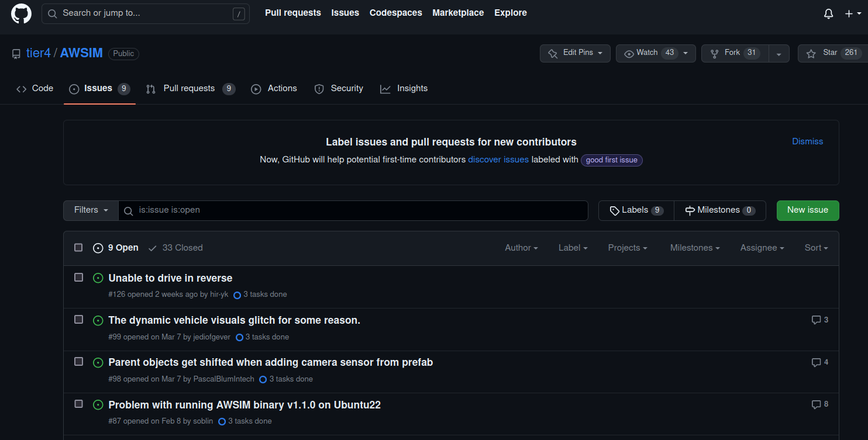Focus the issue search filter field
The image size is (868, 440).
pos(353,210)
